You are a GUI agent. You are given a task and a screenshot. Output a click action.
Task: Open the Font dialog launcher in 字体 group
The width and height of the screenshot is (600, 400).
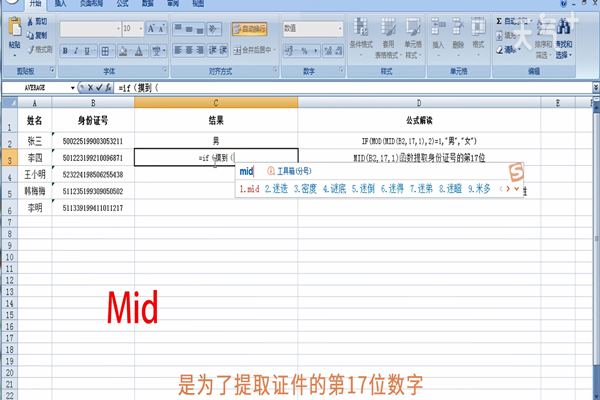point(165,70)
